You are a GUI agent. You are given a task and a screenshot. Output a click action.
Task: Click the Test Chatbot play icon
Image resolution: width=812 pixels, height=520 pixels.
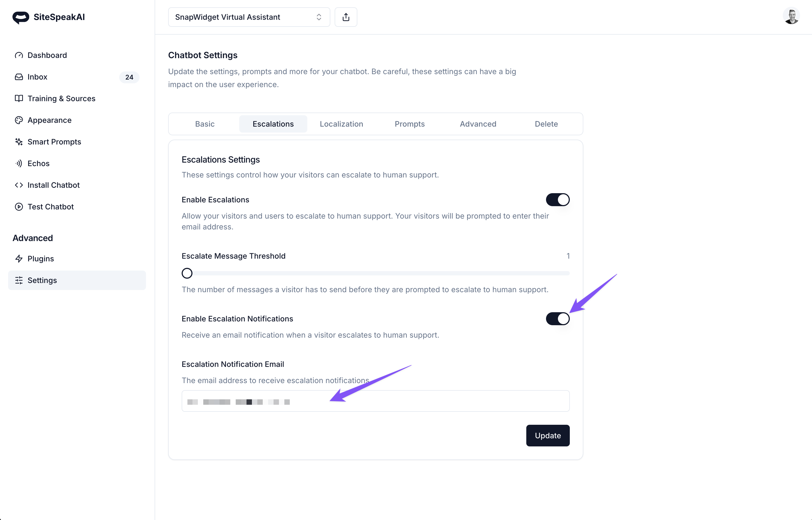tap(19, 207)
